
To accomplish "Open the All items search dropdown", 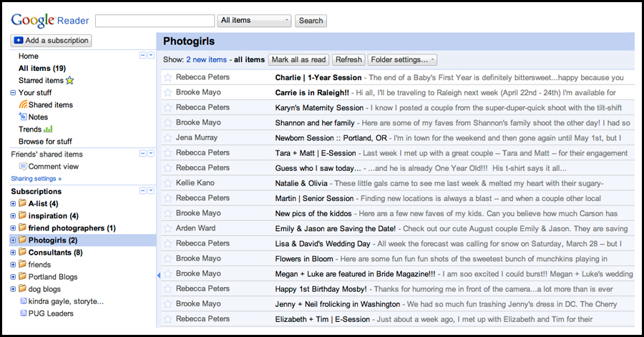I will (x=255, y=21).
